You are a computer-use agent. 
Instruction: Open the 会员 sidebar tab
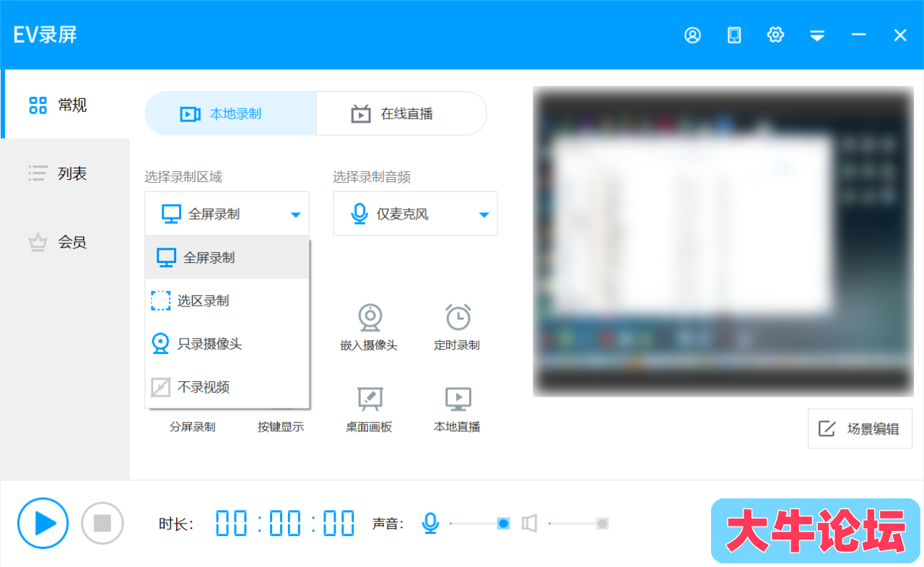click(x=65, y=242)
